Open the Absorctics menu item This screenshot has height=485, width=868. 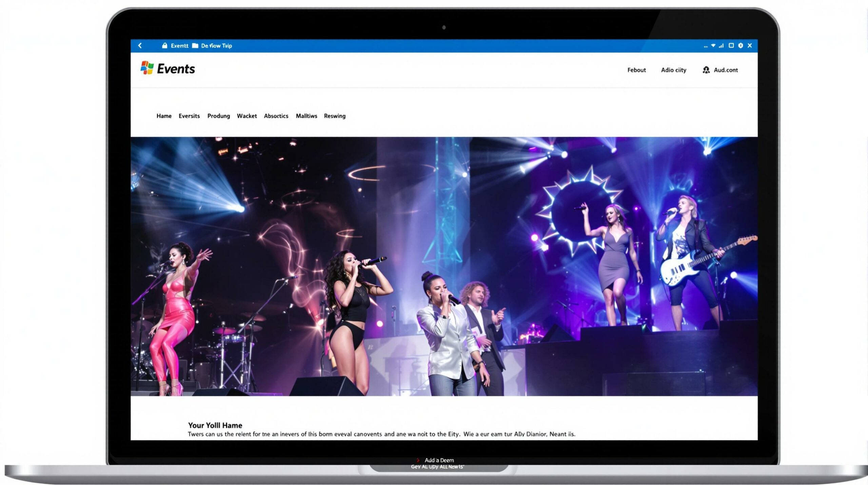[x=276, y=116]
